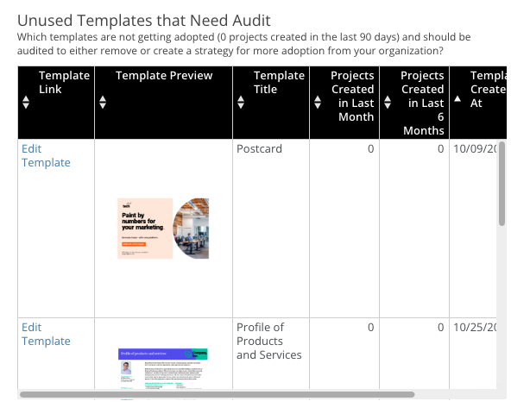Image resolution: width=530 pixels, height=420 pixels.
Task: Sort by Projects Created in Last Month arrows
Action: 318,103
